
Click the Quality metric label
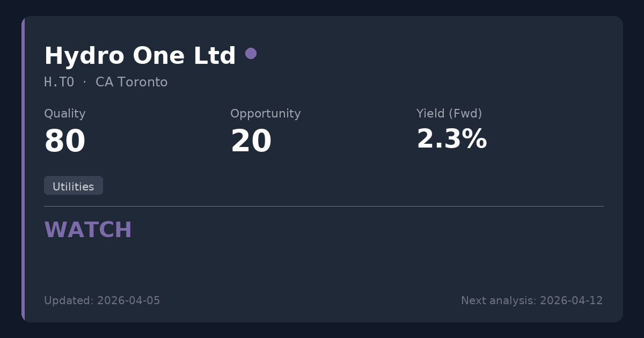tap(64, 114)
